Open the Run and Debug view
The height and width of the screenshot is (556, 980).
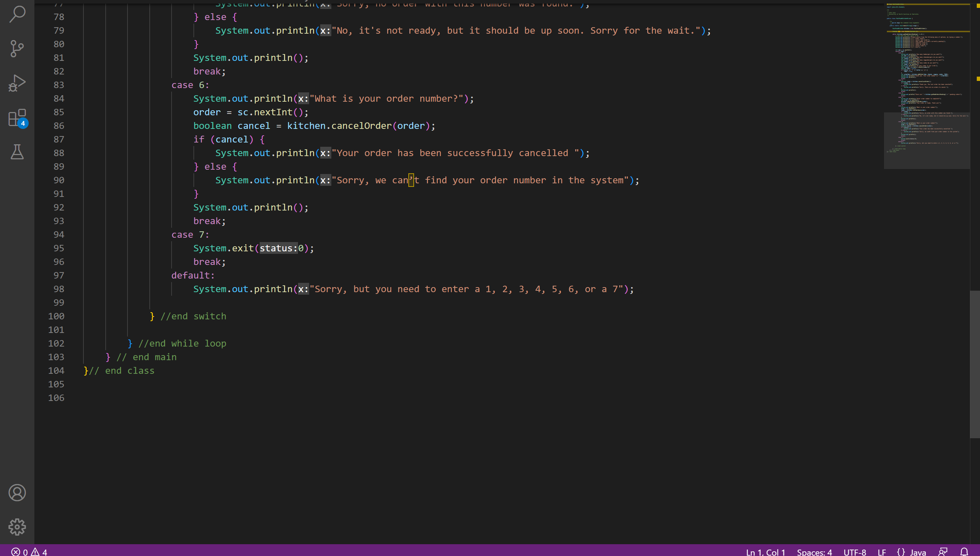[17, 83]
